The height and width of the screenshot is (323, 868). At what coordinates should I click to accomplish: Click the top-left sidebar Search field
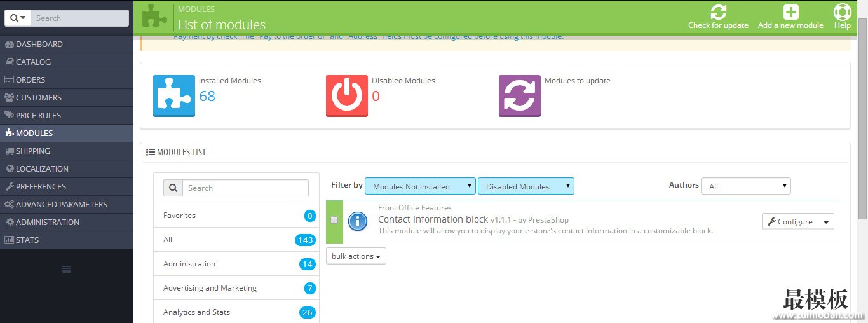point(79,18)
